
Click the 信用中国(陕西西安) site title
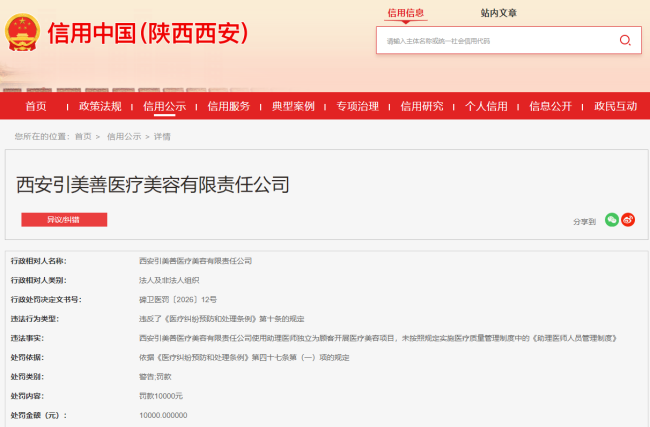148,33
